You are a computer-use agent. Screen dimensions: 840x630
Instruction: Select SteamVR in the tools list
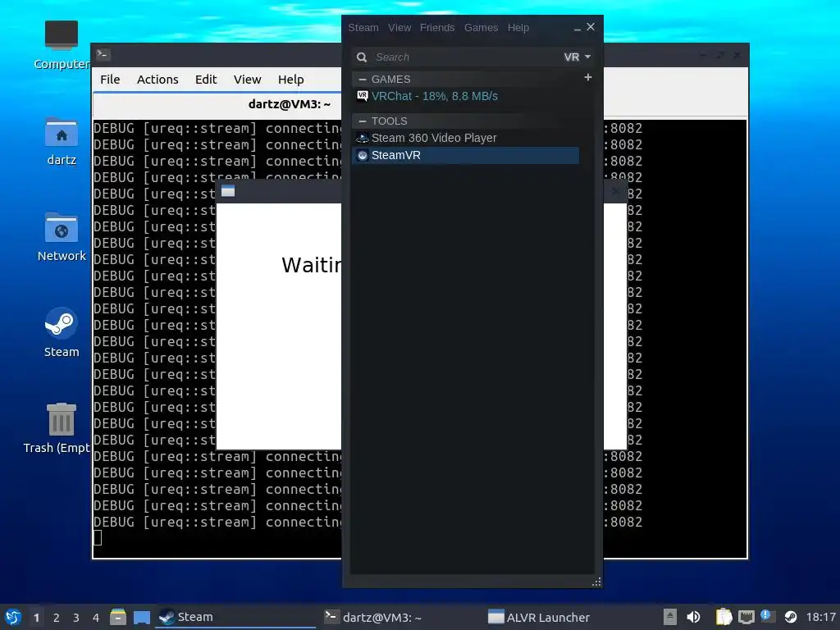point(465,155)
